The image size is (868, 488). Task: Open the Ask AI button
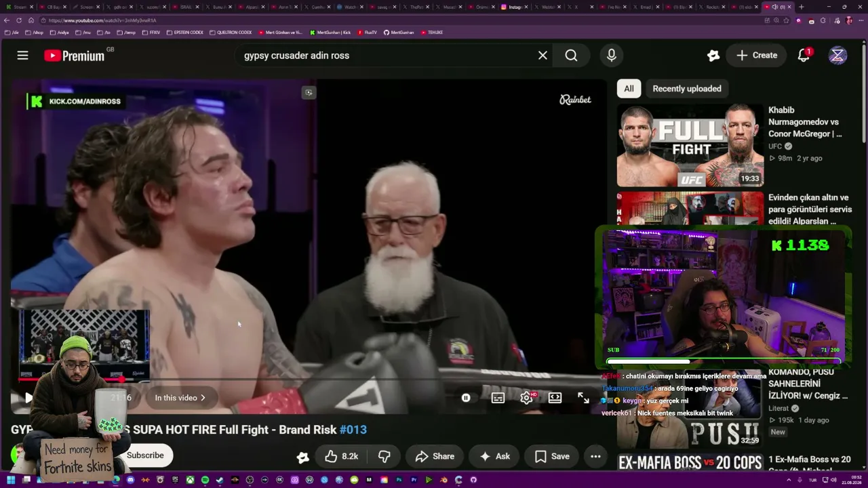click(x=494, y=456)
